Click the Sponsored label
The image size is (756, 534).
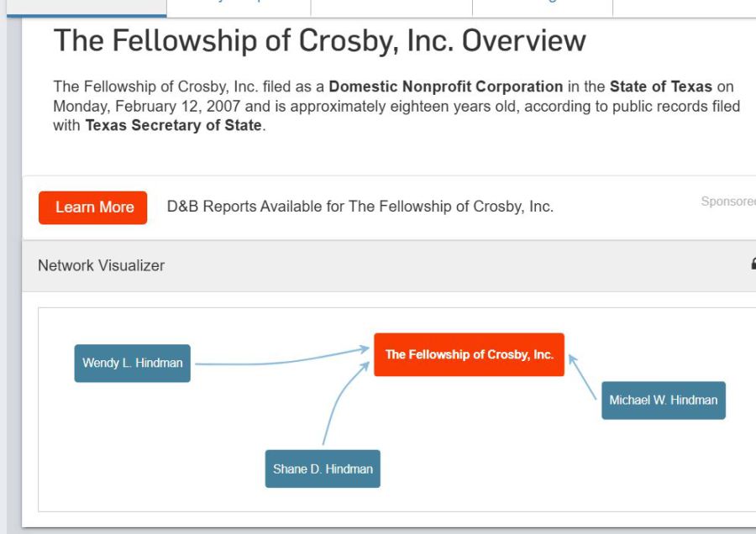click(727, 202)
